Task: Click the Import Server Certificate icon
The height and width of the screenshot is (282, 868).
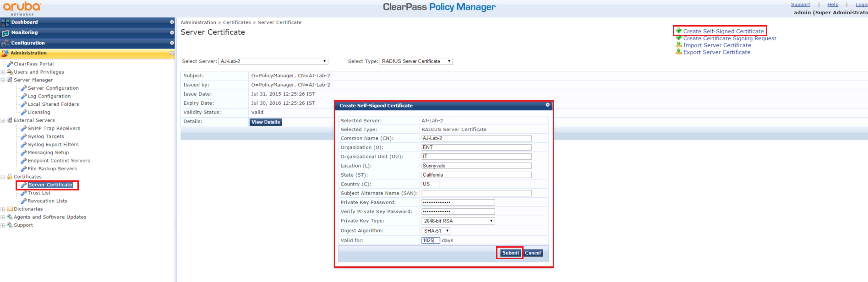Action: (x=679, y=45)
